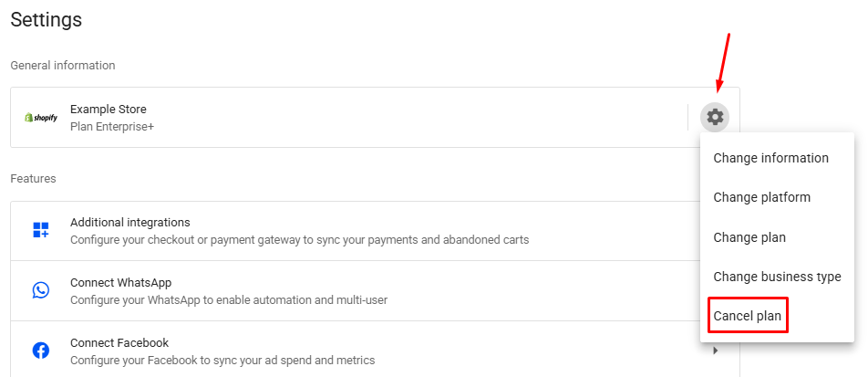868x377 pixels.
Task: Click the WhatsApp icon
Action: pos(41,290)
